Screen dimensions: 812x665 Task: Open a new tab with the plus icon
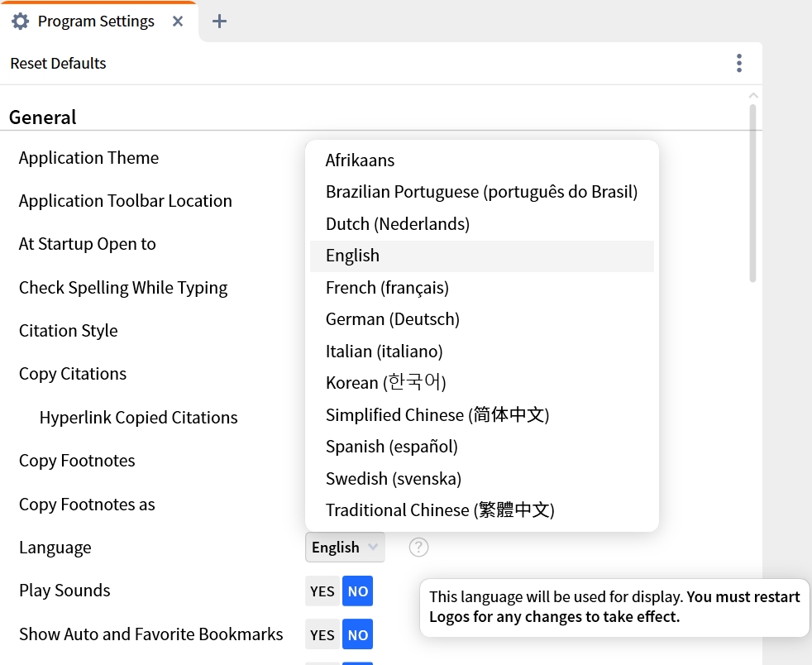[x=220, y=22]
